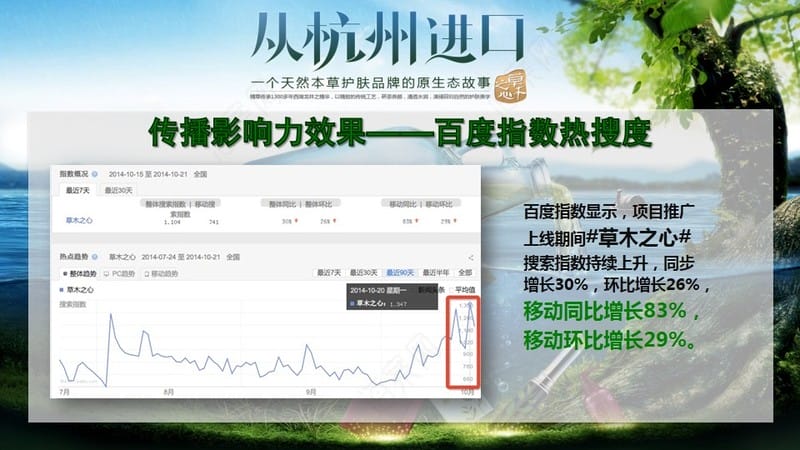Click the help icon beside 指数概况
This screenshot has width=800, height=450.
pos(95,174)
